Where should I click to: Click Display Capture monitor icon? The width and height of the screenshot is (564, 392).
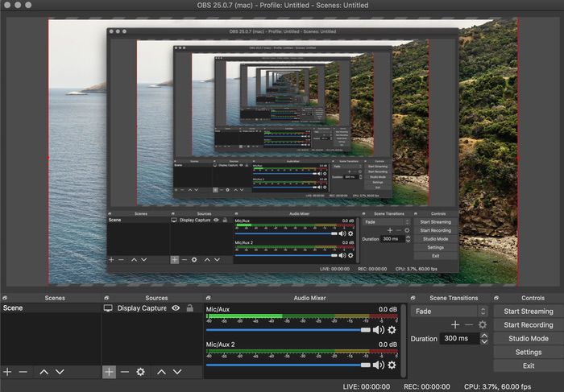tap(108, 308)
